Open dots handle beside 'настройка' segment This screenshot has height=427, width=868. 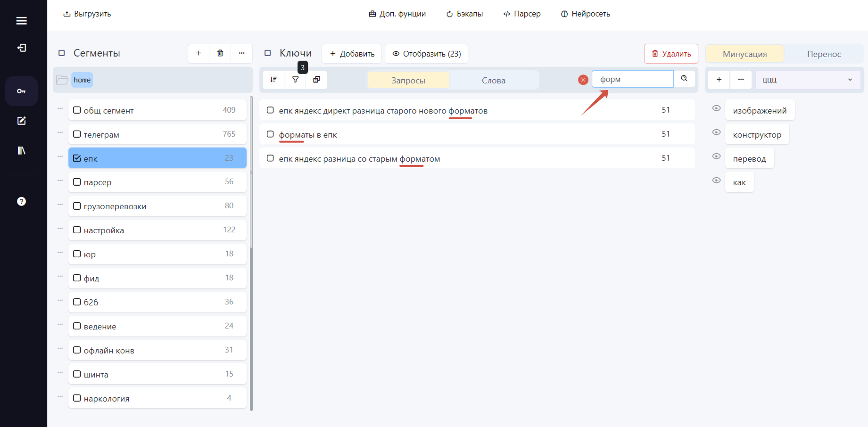tap(60, 229)
